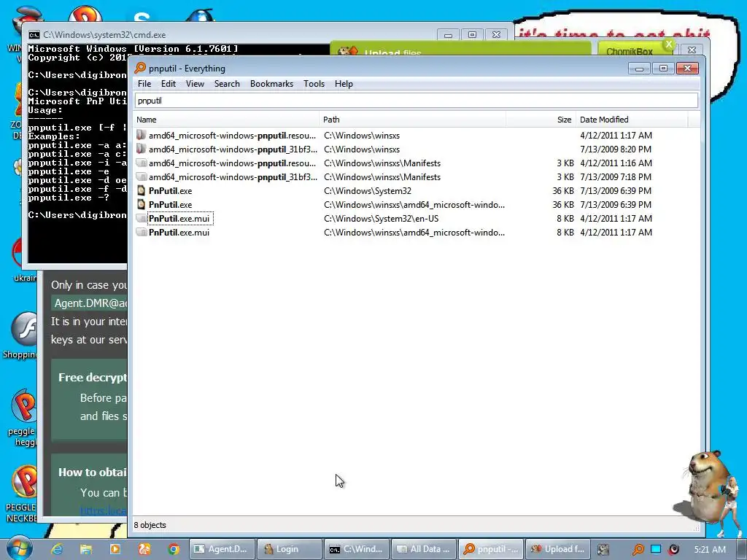747x560 pixels.
Task: Click the date 7/13/2009 8:20 PM
Action: (616, 149)
